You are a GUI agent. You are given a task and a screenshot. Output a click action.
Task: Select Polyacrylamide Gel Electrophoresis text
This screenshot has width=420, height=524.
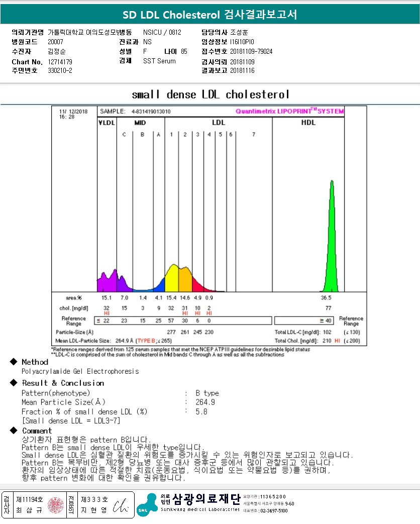tap(80, 371)
